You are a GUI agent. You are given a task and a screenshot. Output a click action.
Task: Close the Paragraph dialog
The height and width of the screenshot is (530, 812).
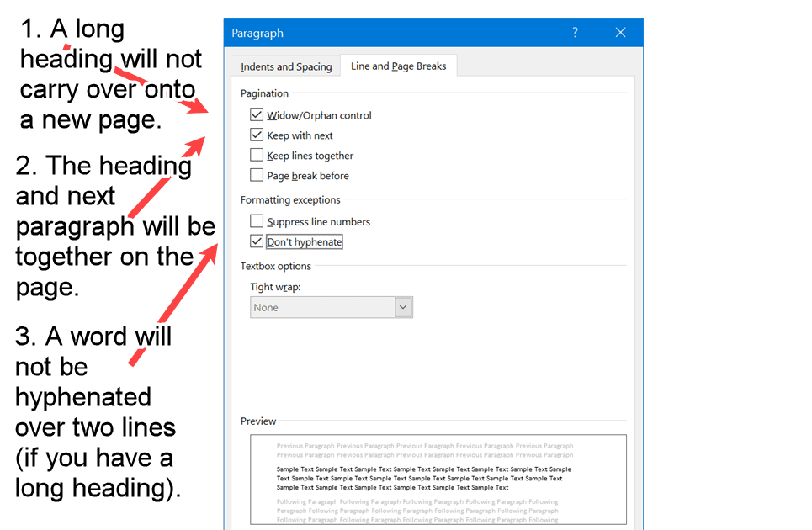[x=620, y=33]
